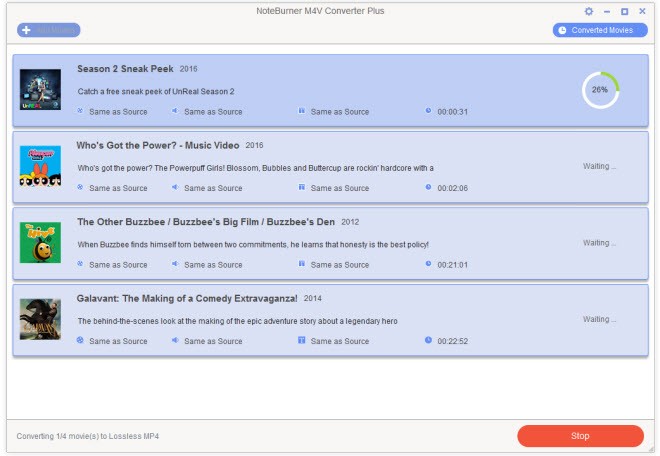Click Waiting status of The Other Buzzbee
The width and height of the screenshot is (660, 456).
599,243
